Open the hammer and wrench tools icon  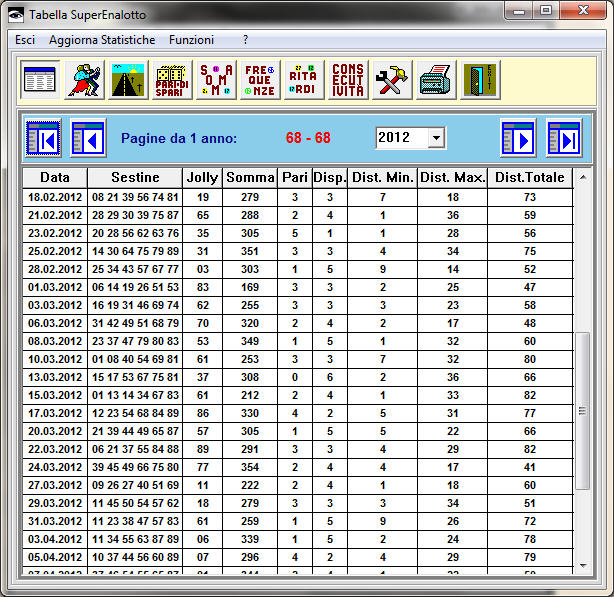(x=392, y=80)
